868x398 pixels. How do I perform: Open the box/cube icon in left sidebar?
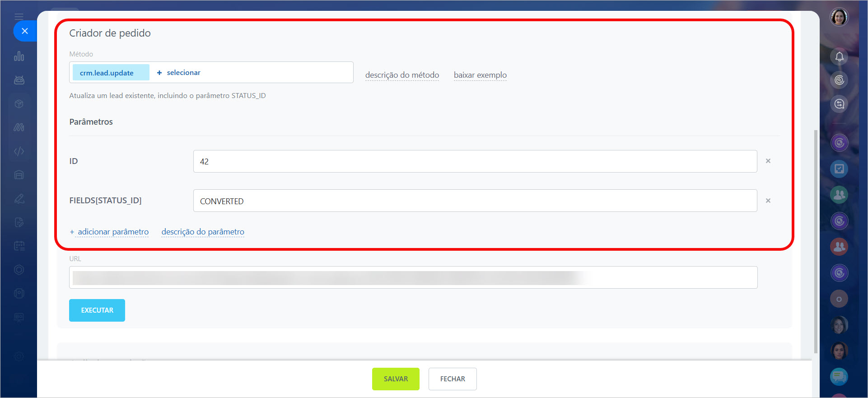click(x=19, y=104)
